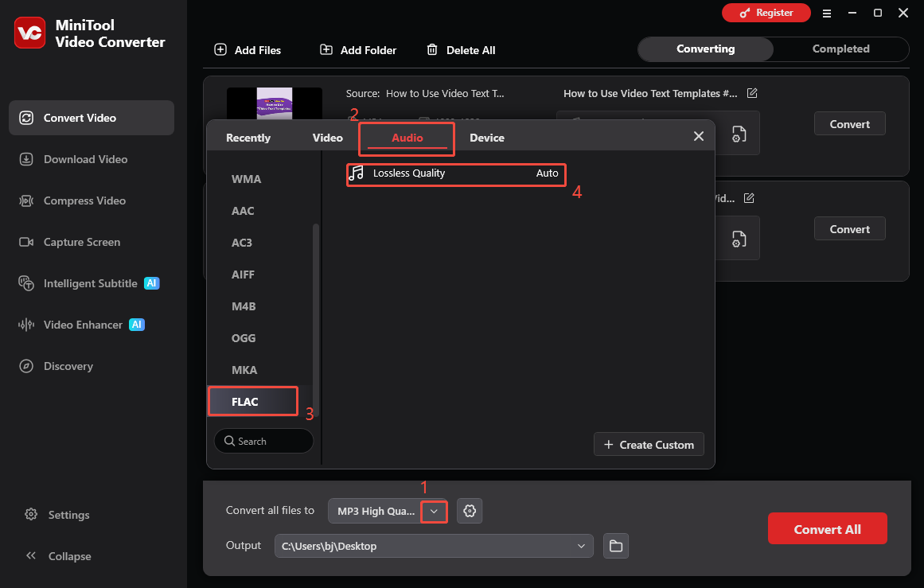Click Convert for the first video
The height and width of the screenshot is (588, 924).
coord(849,124)
